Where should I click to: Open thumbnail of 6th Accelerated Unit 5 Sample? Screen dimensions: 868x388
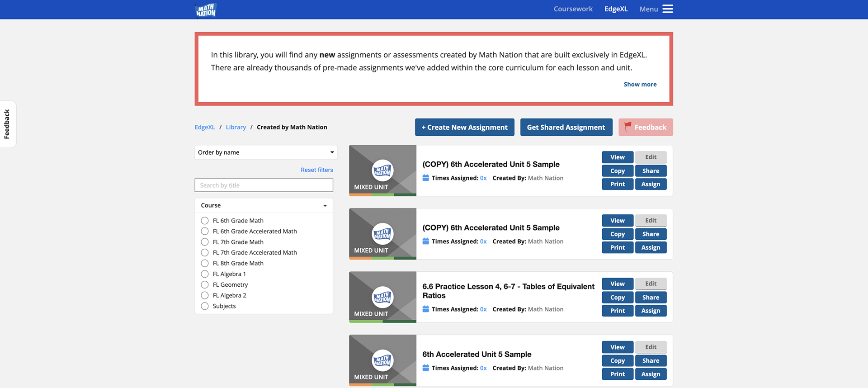[382, 360]
